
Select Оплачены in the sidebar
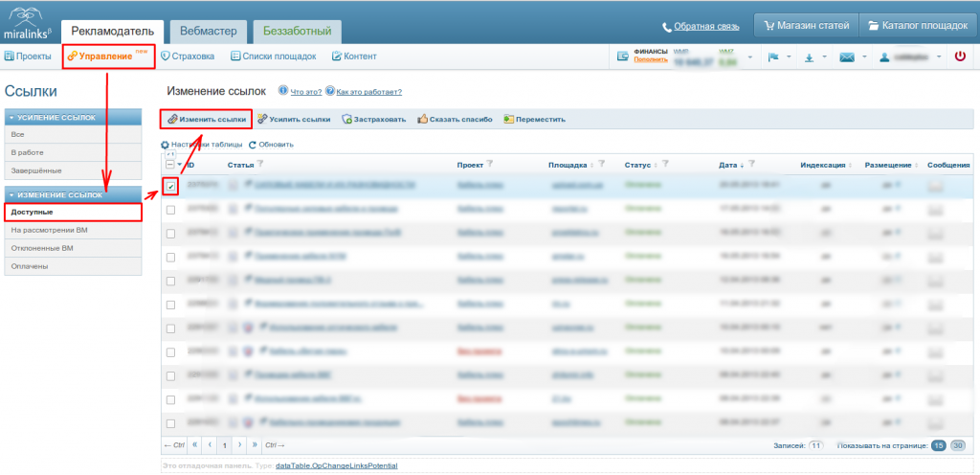pyautogui.click(x=73, y=266)
